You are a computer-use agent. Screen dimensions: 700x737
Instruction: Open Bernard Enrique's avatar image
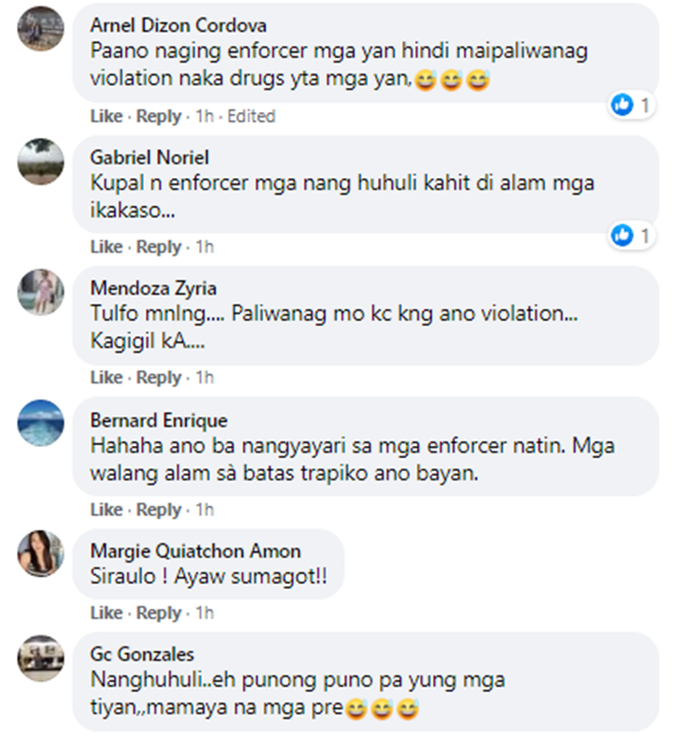tap(41, 423)
